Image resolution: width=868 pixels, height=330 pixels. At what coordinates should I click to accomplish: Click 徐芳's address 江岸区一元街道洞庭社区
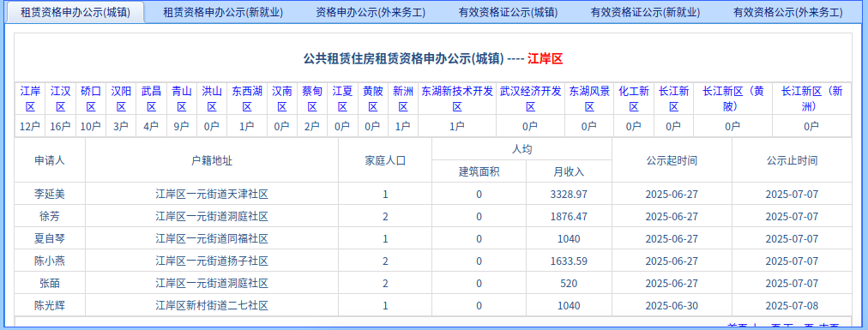point(212,217)
